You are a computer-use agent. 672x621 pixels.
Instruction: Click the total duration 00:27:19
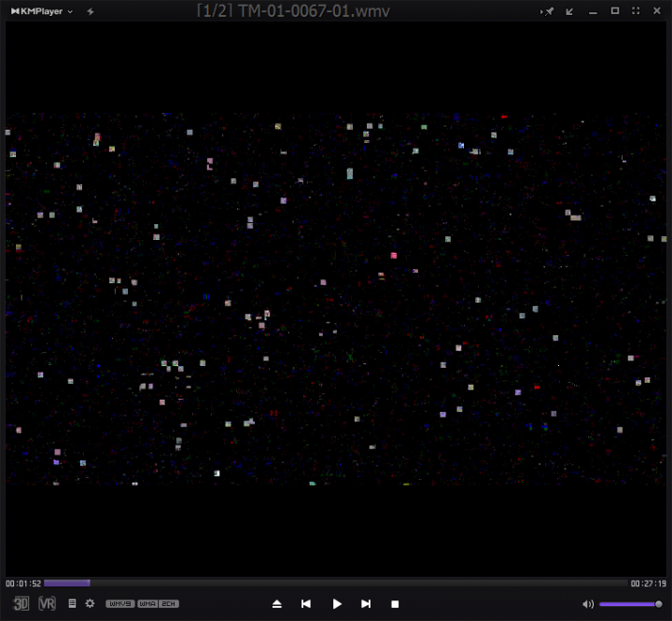(648, 584)
